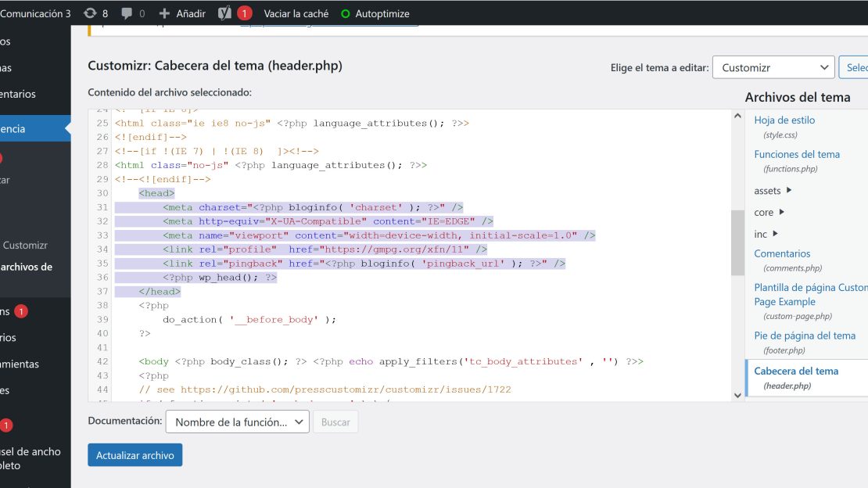Expand the core folder

coord(769,212)
